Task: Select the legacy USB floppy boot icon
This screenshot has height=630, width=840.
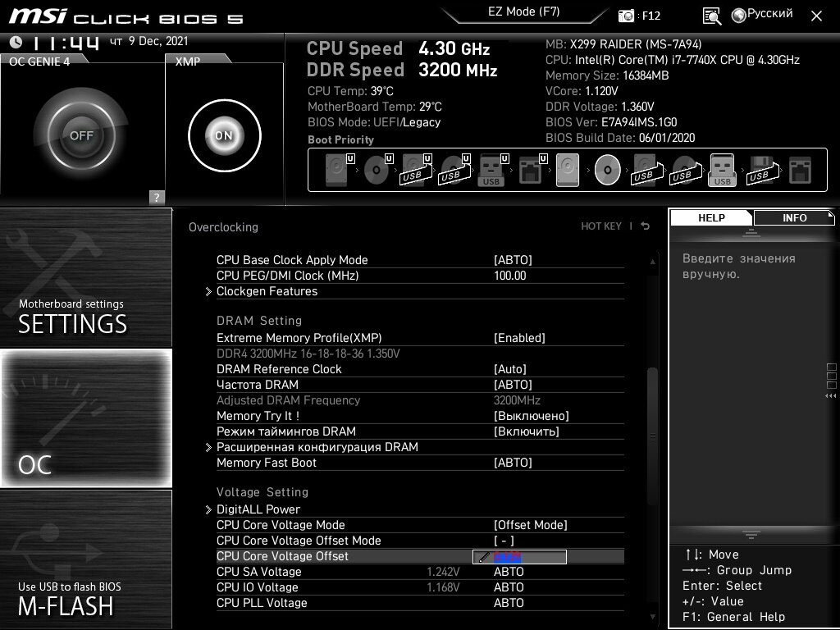Action: (x=763, y=170)
